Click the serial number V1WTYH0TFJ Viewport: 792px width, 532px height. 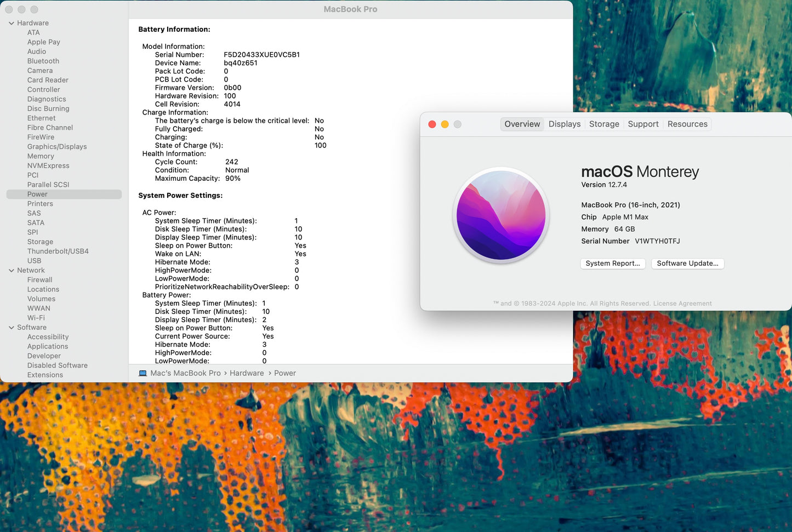pyautogui.click(x=657, y=241)
